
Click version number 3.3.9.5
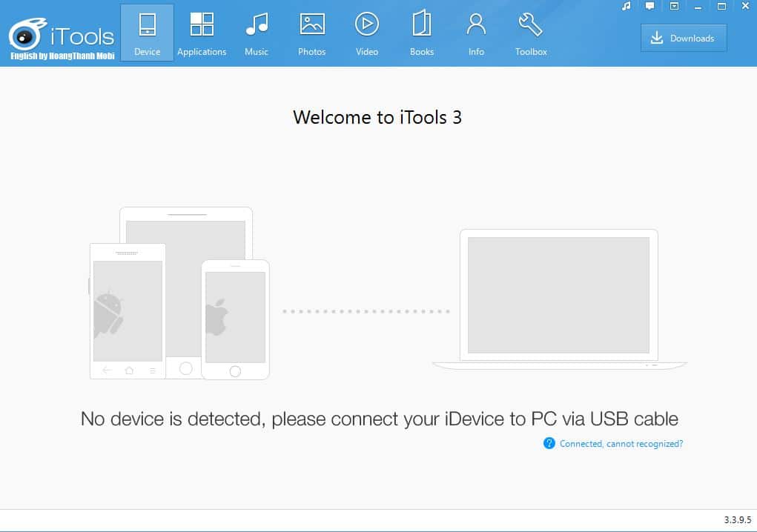point(737,520)
